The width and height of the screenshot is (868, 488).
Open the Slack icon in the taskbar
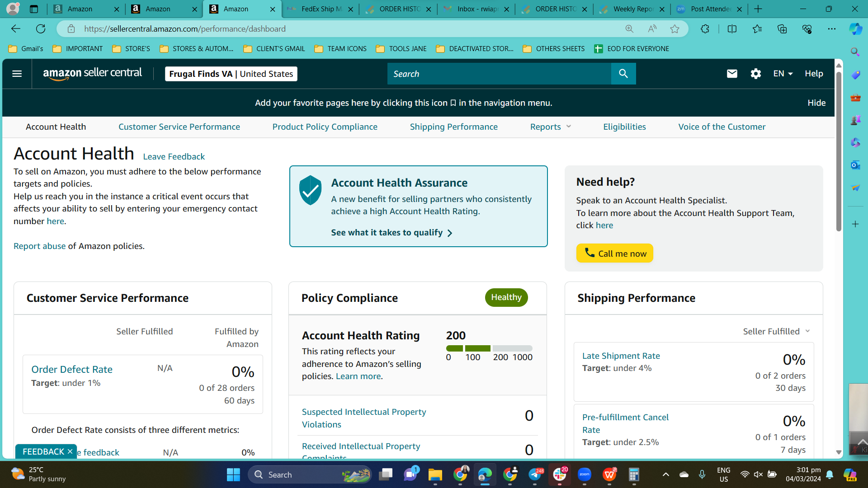coord(560,475)
